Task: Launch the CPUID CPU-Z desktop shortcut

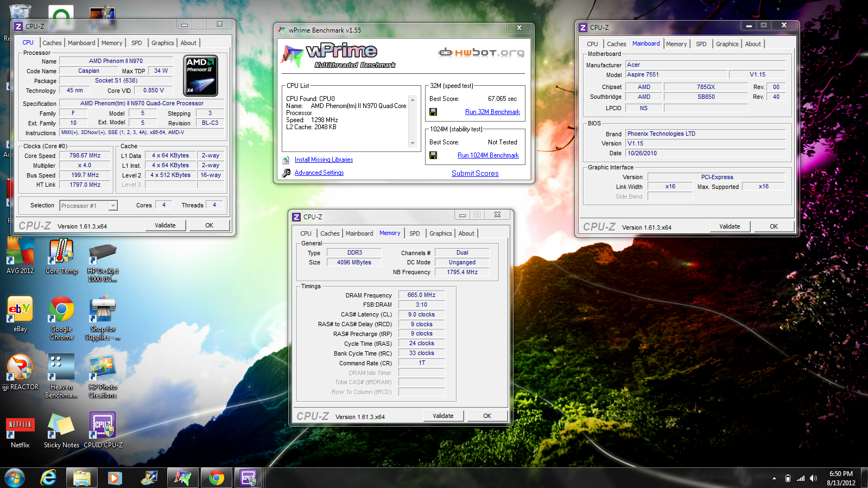Action: tap(103, 430)
